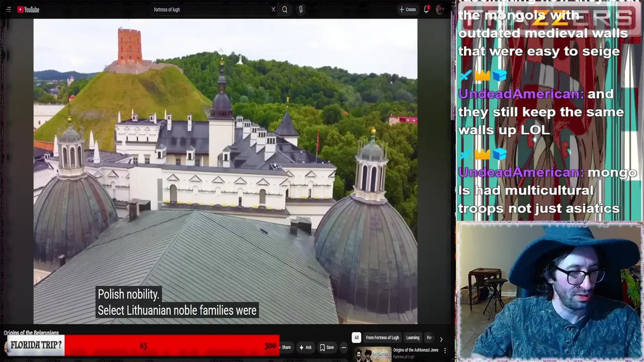This screenshot has height=362, width=644.
Task: Select the 'All' filter chip
Action: click(356, 338)
